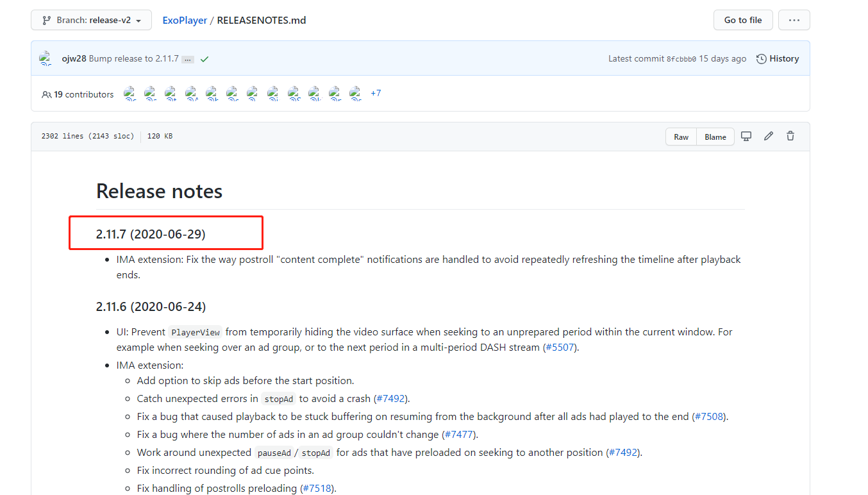The image size is (868, 495).
Task: Click the RELEASENOTES.md file name
Action: click(262, 20)
